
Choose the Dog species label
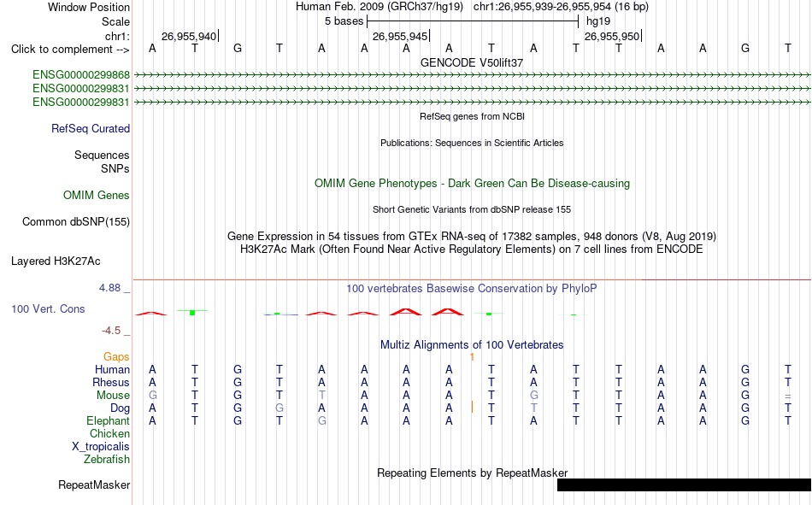(x=121, y=408)
